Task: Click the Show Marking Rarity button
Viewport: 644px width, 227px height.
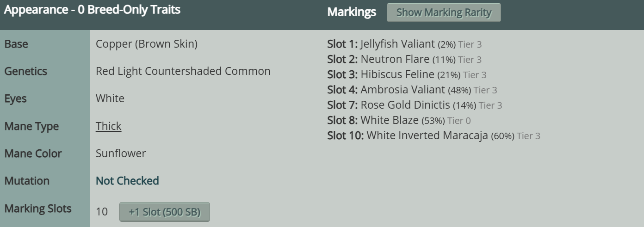Action: 444,12
